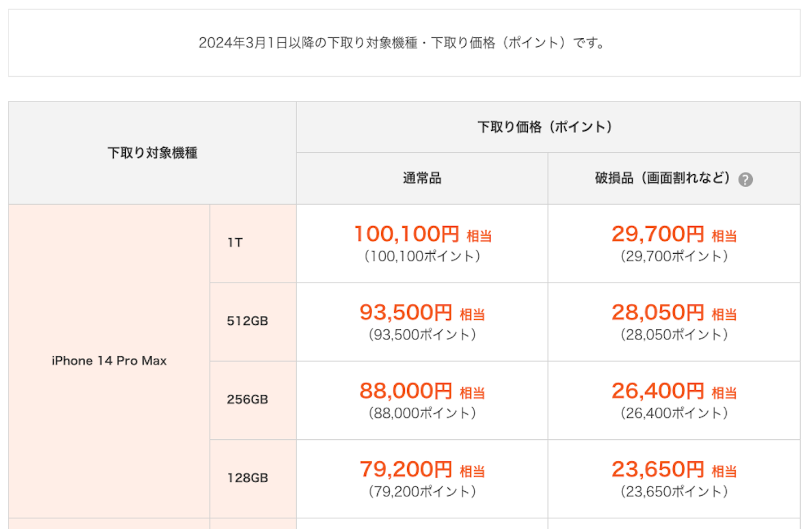Viewport: 812px width, 529px height.
Task: Select the 26,400円 damaged price
Action: 658,391
